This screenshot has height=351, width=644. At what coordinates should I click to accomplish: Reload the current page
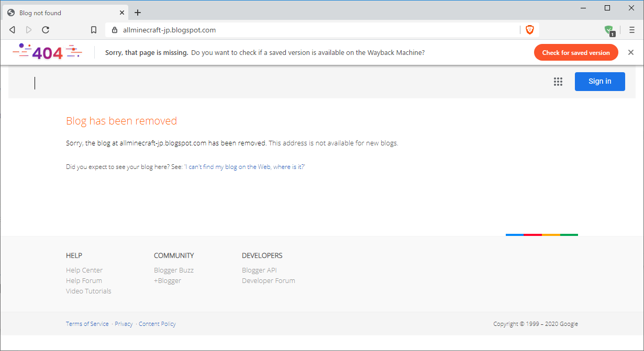tap(46, 30)
